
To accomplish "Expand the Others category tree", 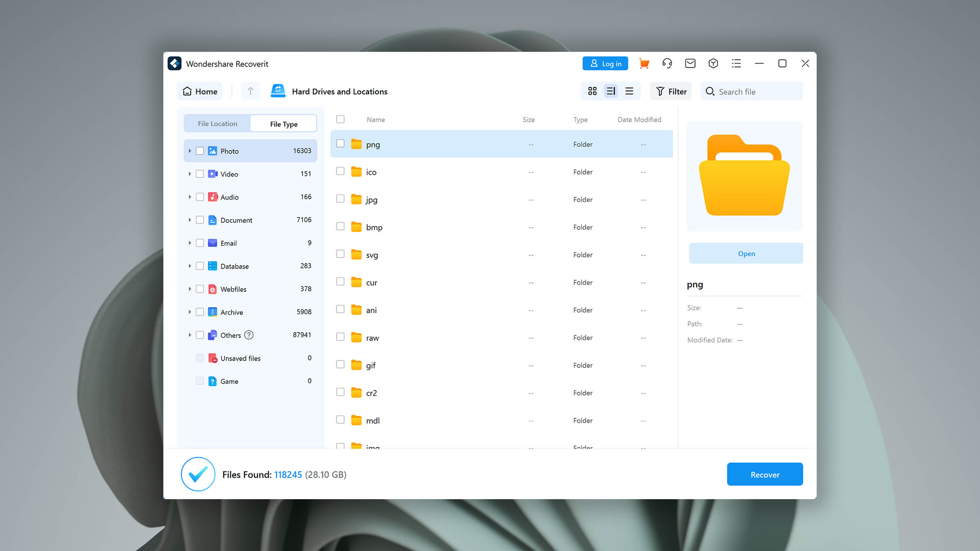I will click(x=190, y=335).
